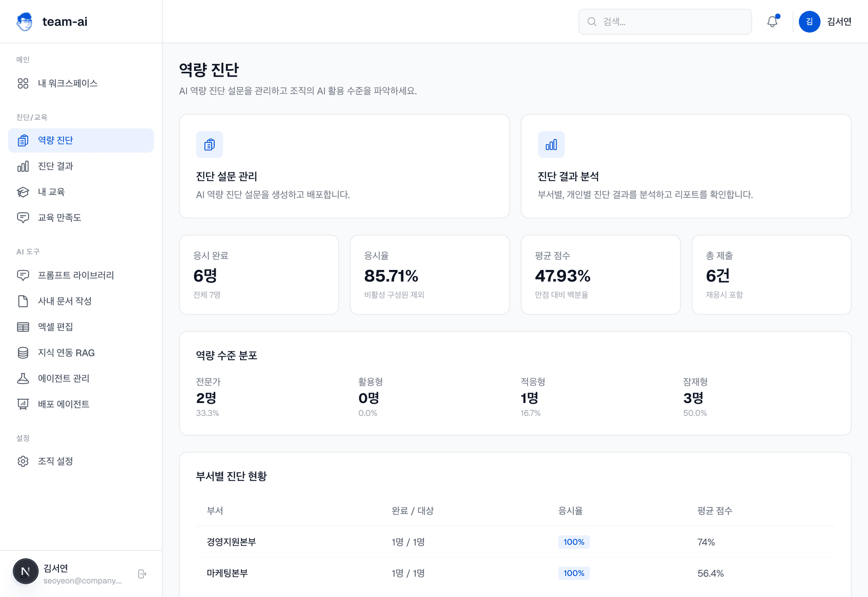Image resolution: width=868 pixels, height=597 pixels.
Task: Click the 진단 결과 bar chart icon
Action: click(23, 166)
